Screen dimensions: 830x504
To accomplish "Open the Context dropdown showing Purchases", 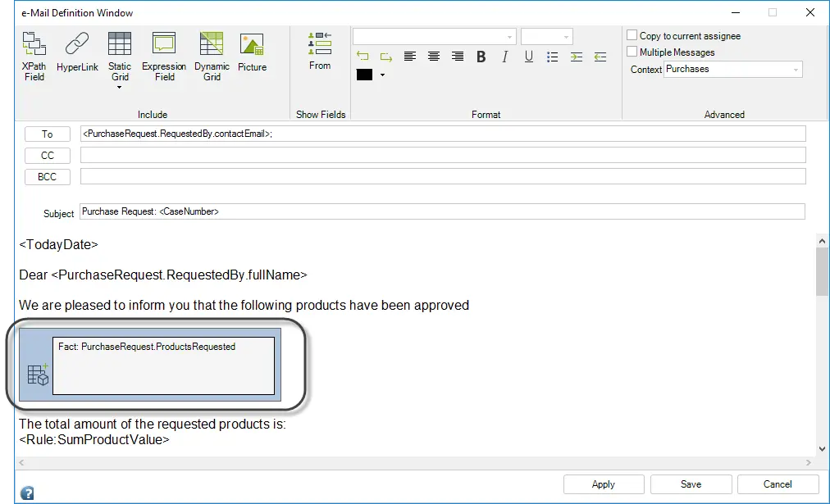I will [x=732, y=70].
